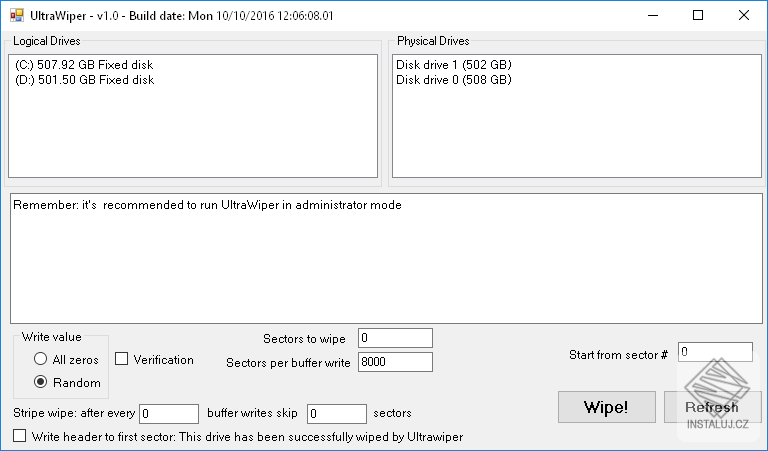Click the buffer writes skip sectors field
Viewport: 768px width, 451px height.
click(x=336, y=414)
